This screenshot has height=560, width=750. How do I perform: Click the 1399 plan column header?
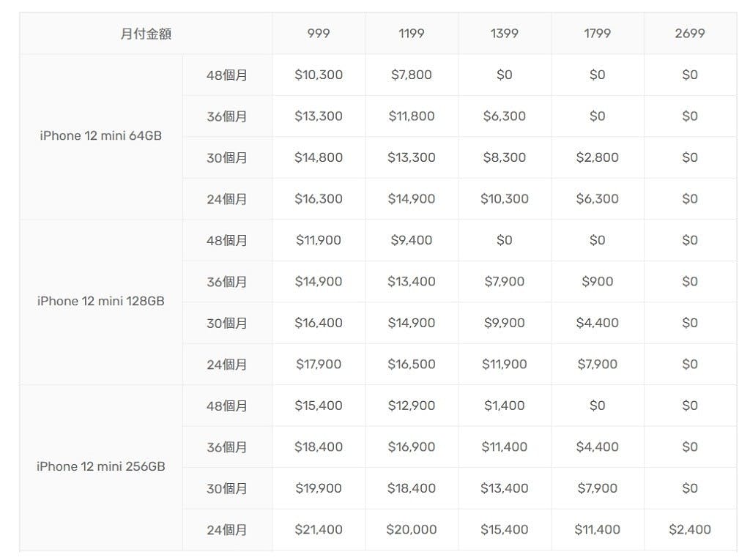tap(505, 34)
